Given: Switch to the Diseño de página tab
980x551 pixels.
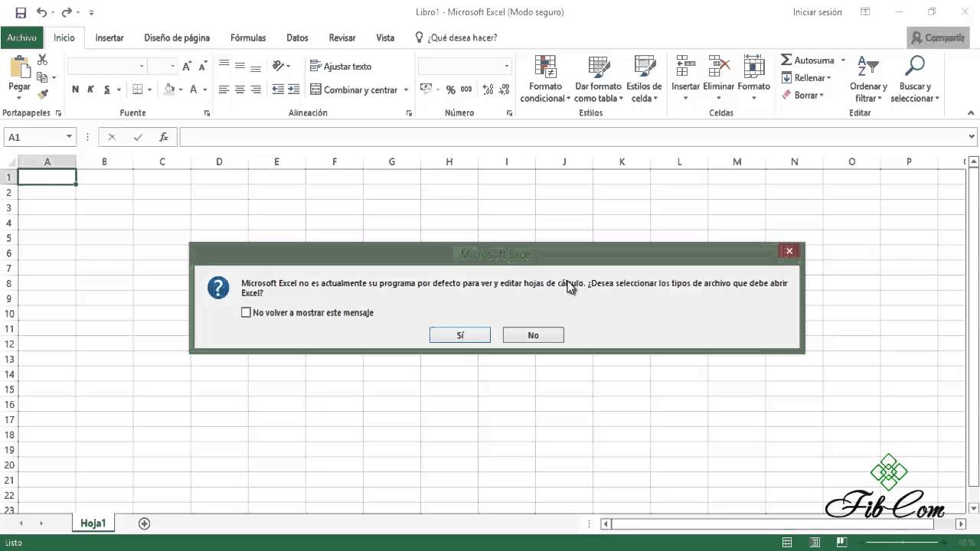Looking at the screenshot, I should click(177, 37).
